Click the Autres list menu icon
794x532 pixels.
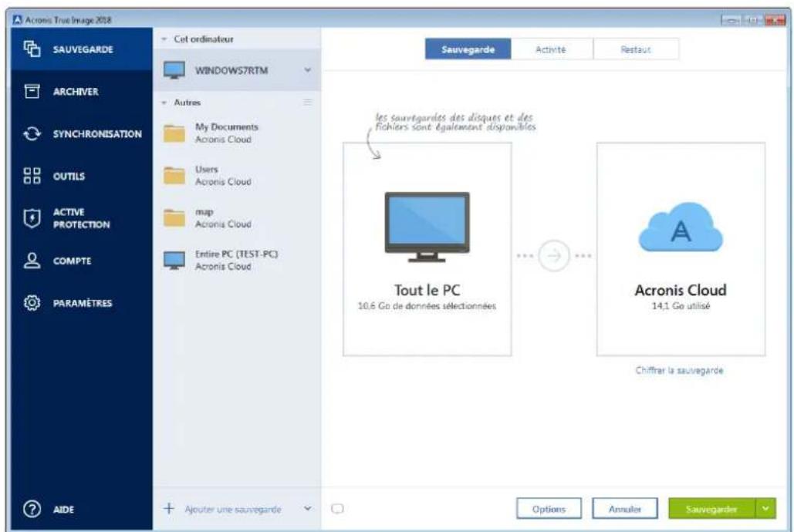tap(307, 103)
